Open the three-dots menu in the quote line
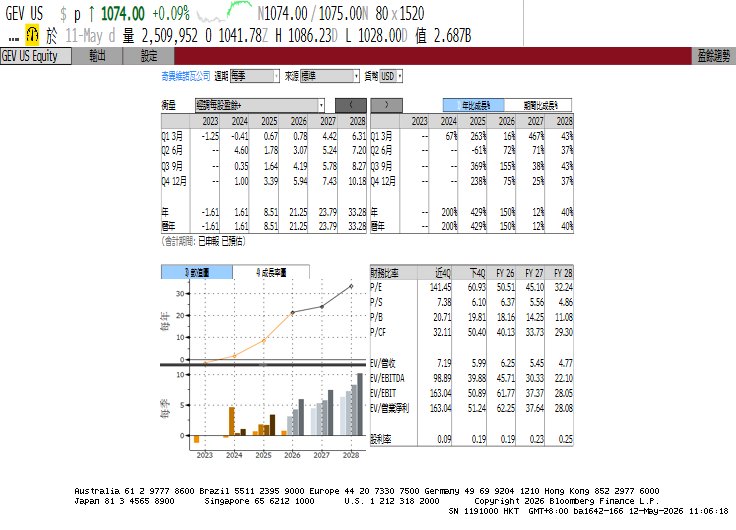This screenshot has height=530, width=736. pyautogui.click(x=14, y=38)
